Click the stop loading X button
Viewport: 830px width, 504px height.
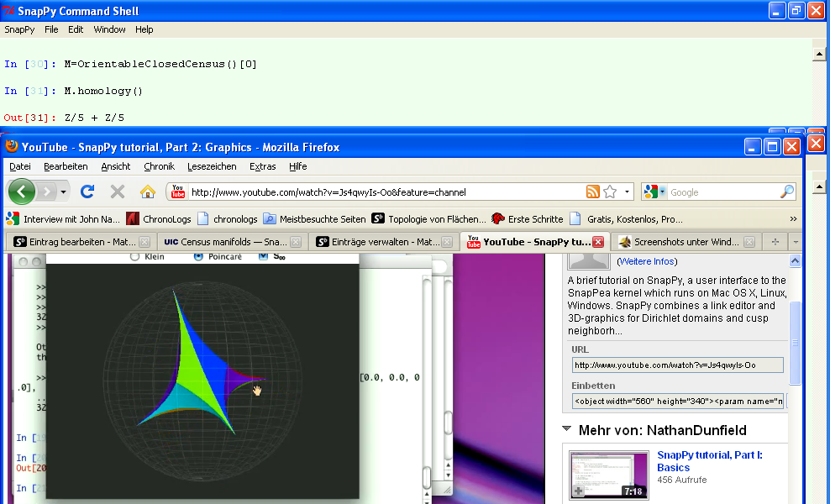(x=118, y=192)
